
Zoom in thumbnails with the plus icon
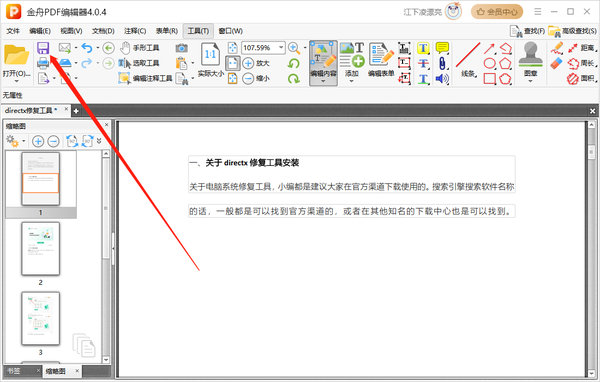tap(38, 141)
